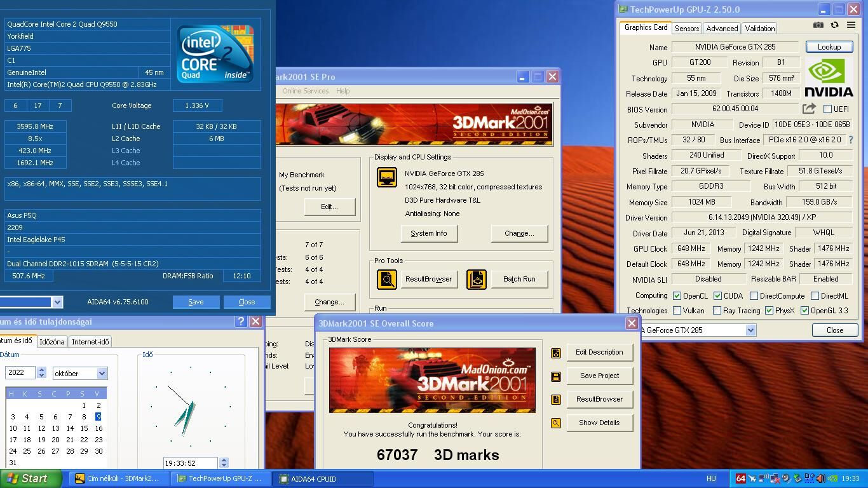The height and width of the screenshot is (488, 868).
Task: Click icon beside ResultBrowser in score window
Action: coord(556,400)
